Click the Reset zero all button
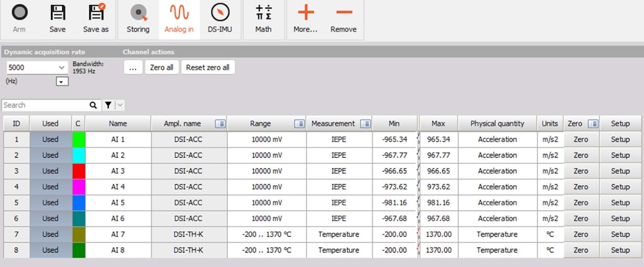644x267 pixels. point(208,67)
